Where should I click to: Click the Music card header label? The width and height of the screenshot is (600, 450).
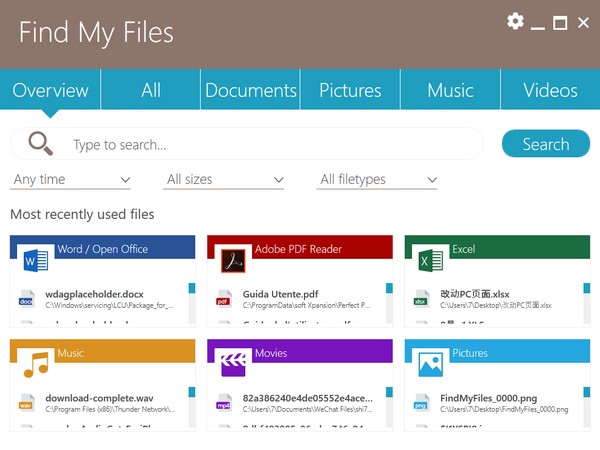coord(70,353)
